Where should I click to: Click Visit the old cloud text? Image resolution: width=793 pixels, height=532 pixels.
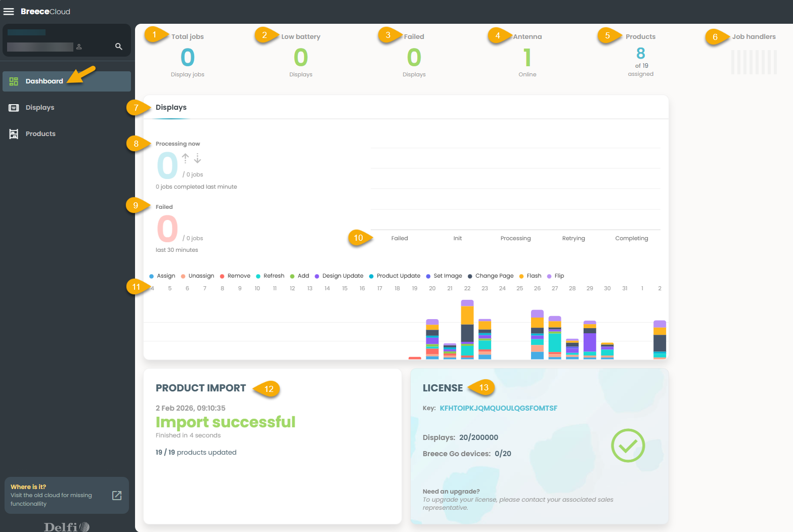click(51, 499)
